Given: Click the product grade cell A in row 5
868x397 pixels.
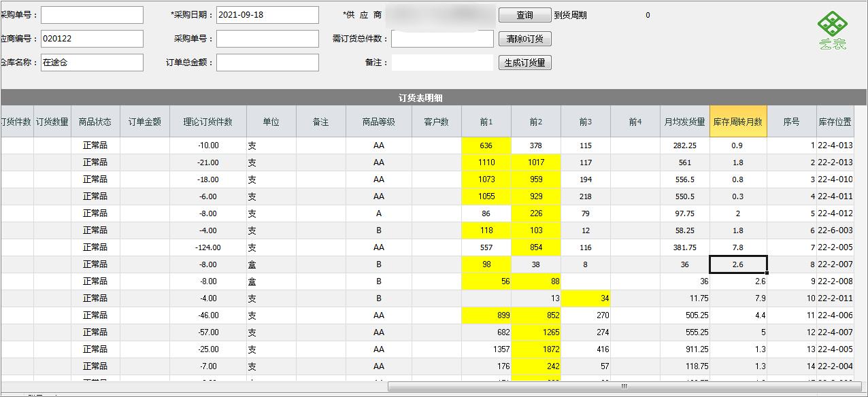Looking at the screenshot, I should 379,213.
